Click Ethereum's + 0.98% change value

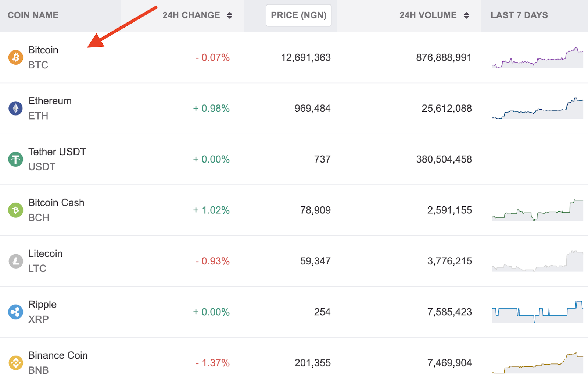point(211,109)
